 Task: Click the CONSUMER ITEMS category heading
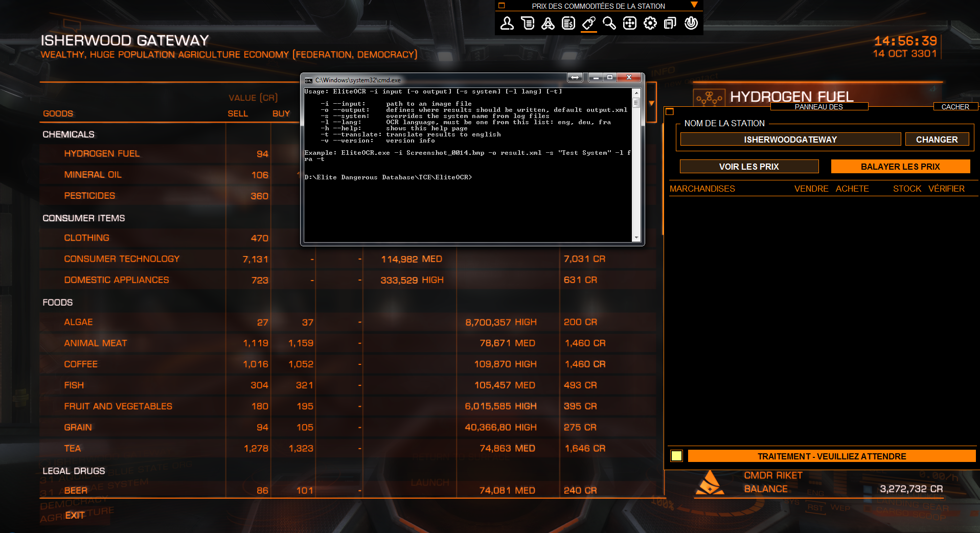tap(84, 218)
